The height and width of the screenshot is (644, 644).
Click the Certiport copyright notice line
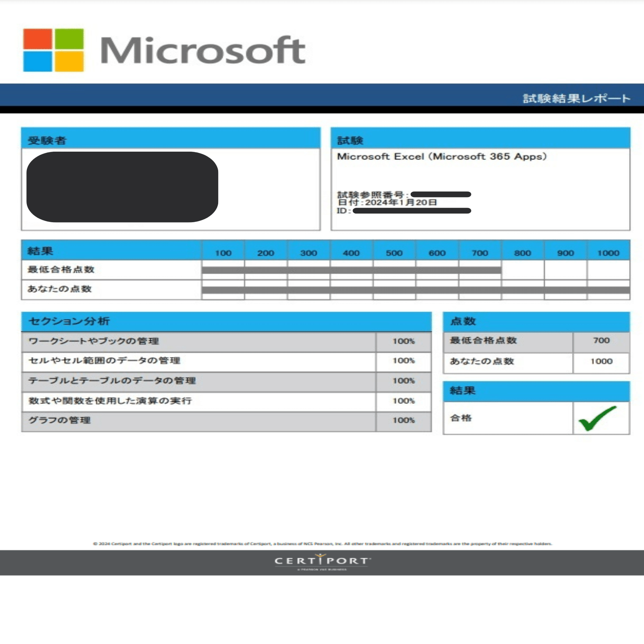coord(322,543)
